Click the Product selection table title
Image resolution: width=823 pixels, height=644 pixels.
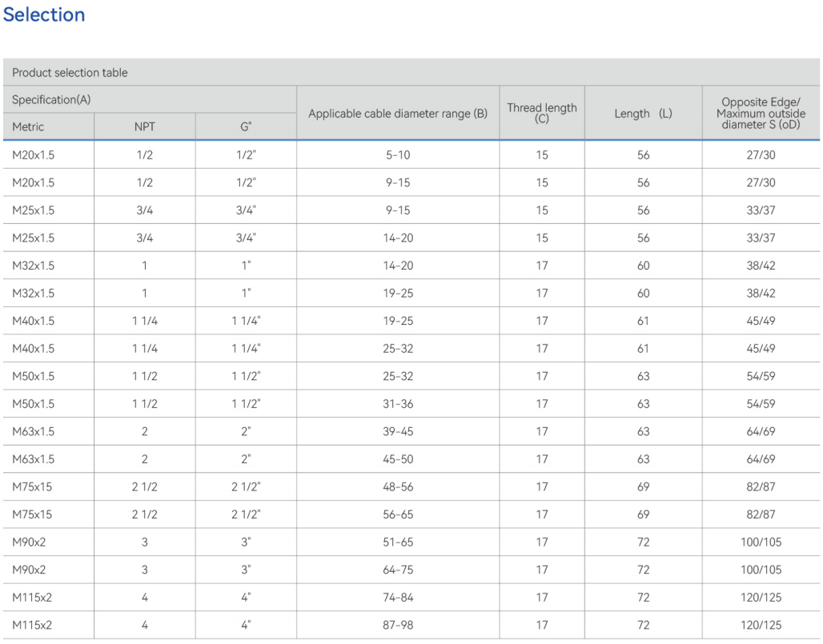tap(70, 73)
